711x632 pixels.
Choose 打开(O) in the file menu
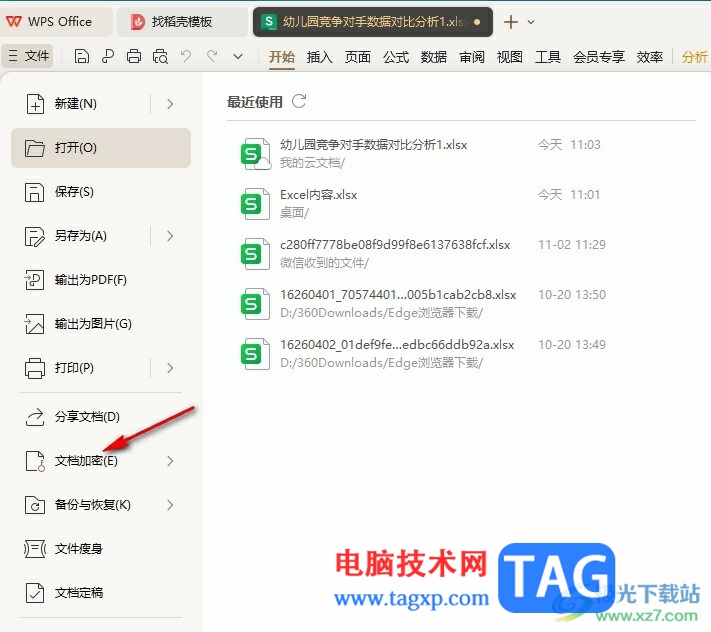coord(101,148)
